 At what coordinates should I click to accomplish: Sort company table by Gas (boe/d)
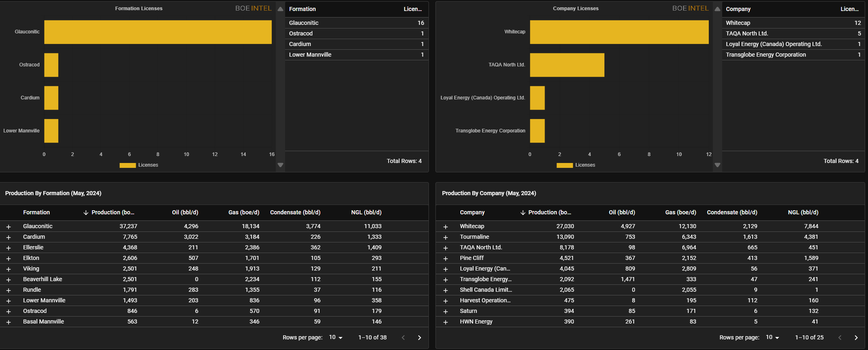tap(681, 212)
